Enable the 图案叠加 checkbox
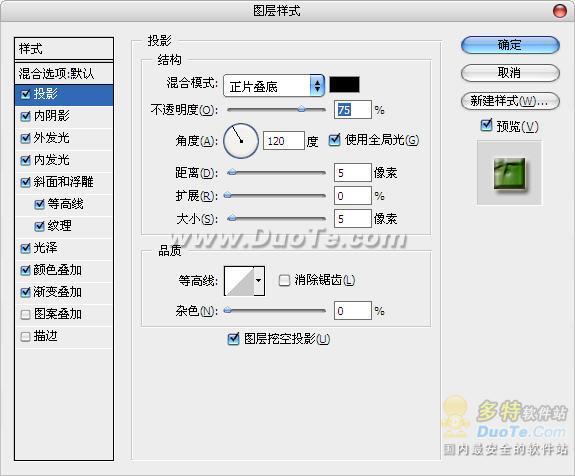575x476 pixels. coord(25,314)
